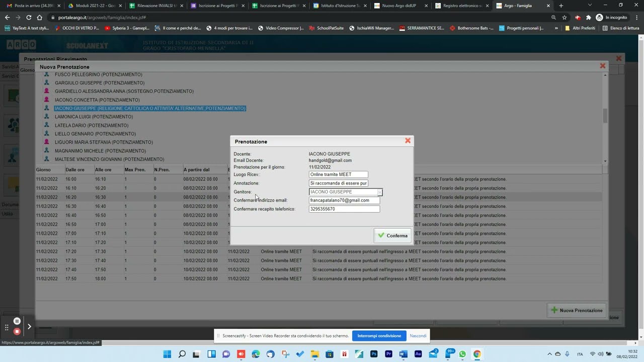Click Interrompi condivisione button
The image size is (644, 362).
click(379, 336)
